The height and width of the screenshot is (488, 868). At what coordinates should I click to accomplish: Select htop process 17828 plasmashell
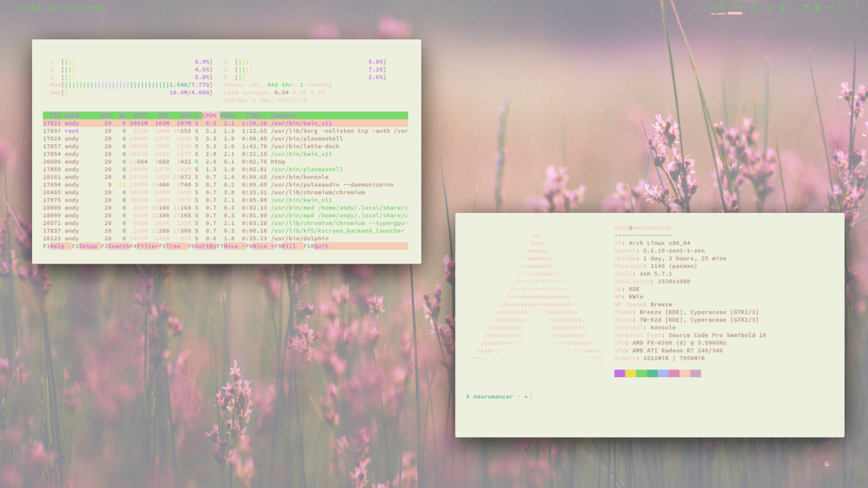[225, 139]
